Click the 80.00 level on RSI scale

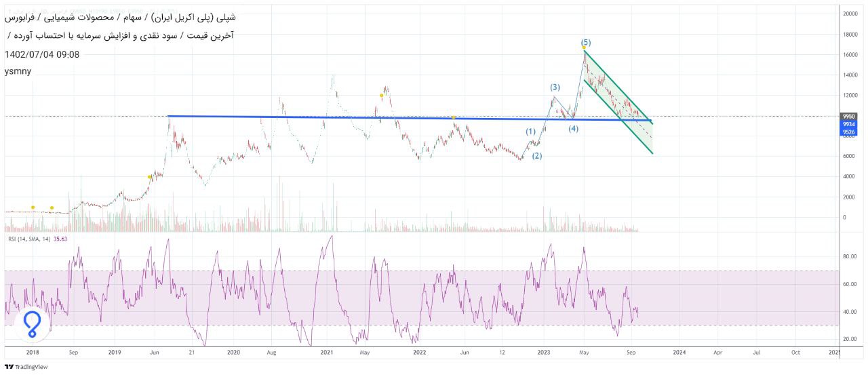(x=849, y=257)
